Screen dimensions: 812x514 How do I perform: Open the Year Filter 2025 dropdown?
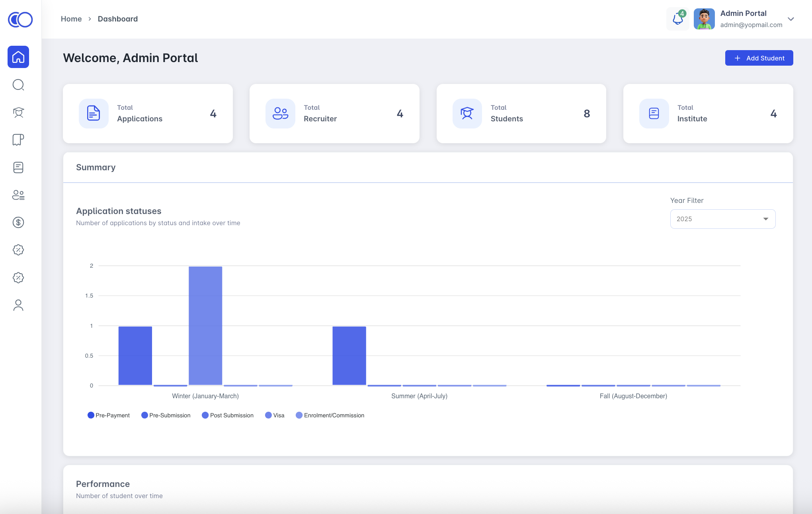(x=722, y=219)
